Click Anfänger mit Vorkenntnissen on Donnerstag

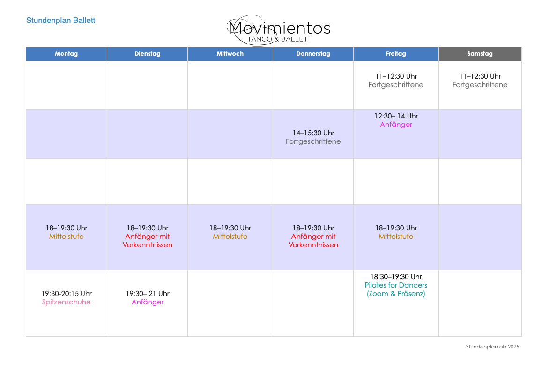click(313, 241)
